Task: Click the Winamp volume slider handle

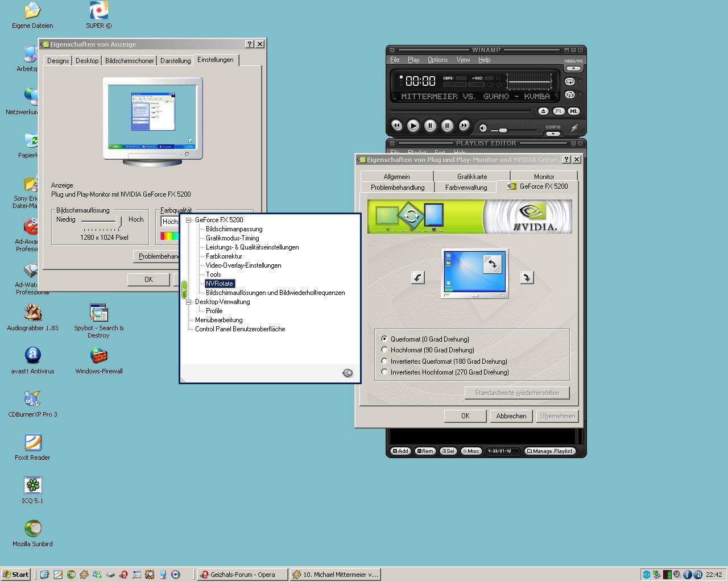Action: click(x=503, y=130)
